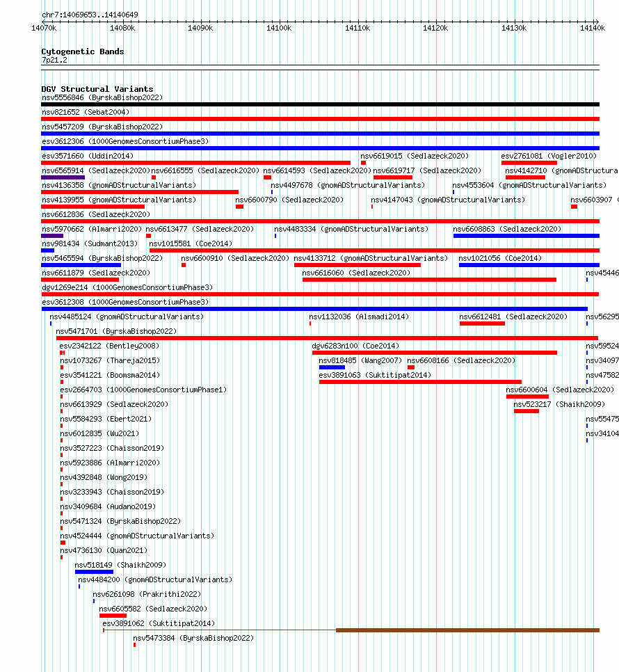Viewport: 619px width, 672px height.
Task: Open esv2761081 (Vogler2010) label
Action: pos(549,156)
